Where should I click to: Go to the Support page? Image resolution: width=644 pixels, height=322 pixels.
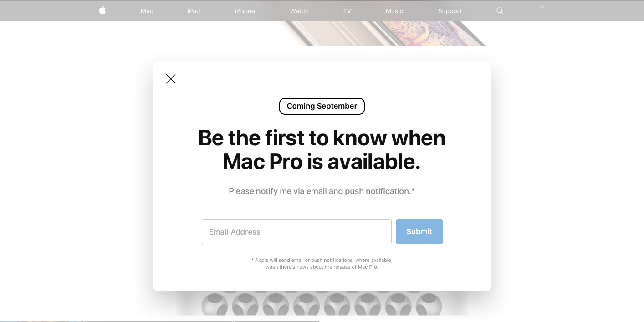tap(450, 11)
